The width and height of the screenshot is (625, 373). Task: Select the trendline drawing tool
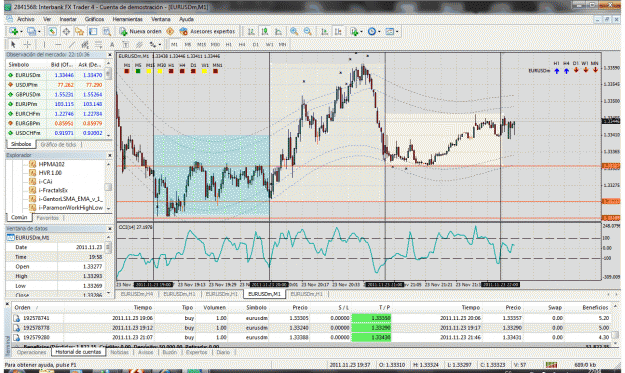[x=71, y=45]
